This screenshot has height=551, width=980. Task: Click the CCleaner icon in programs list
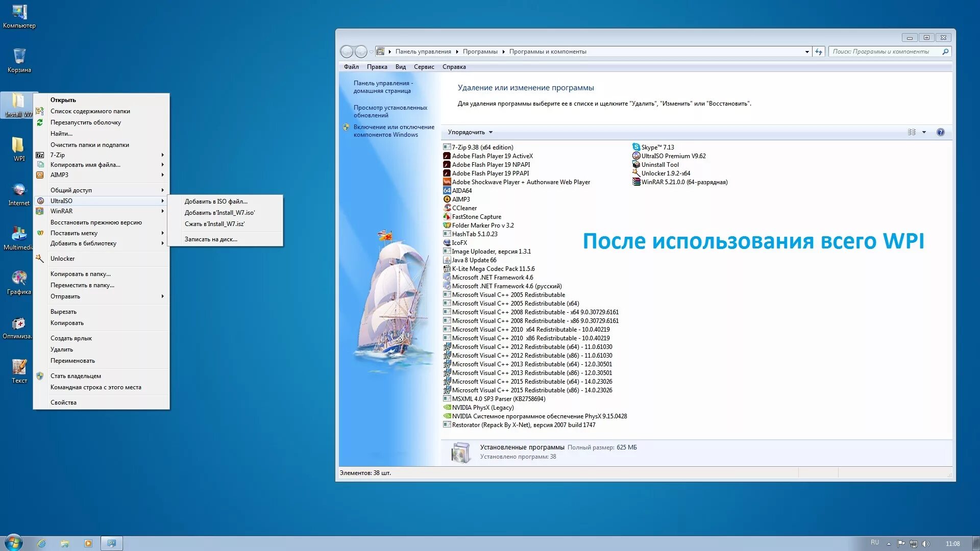point(447,208)
